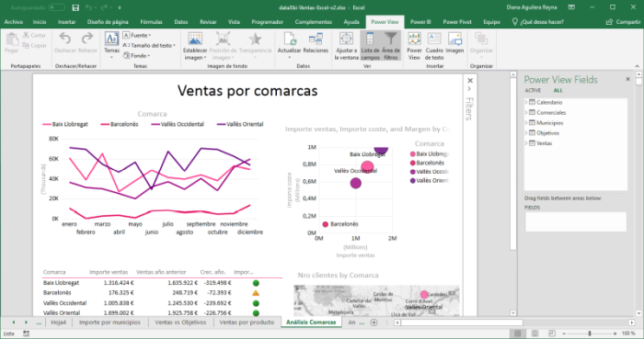This screenshot has height=339, width=644.
Task: Insert a Cuadro de texto
Action: pyautogui.click(x=434, y=46)
